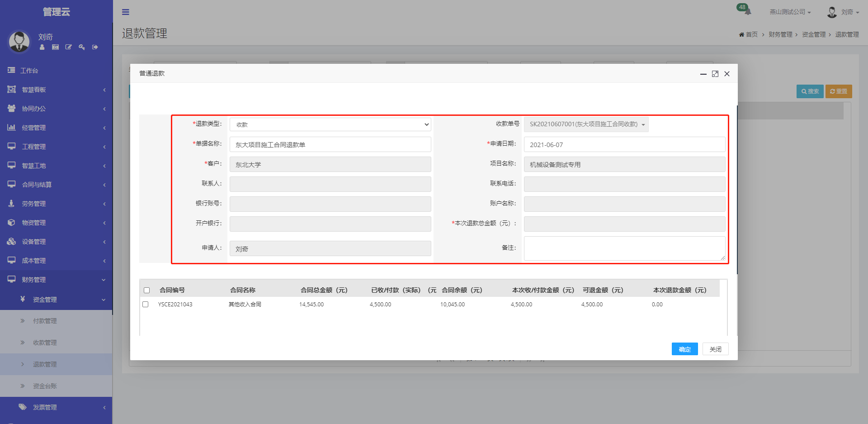Click the 备注 remarks text area

[624, 248]
